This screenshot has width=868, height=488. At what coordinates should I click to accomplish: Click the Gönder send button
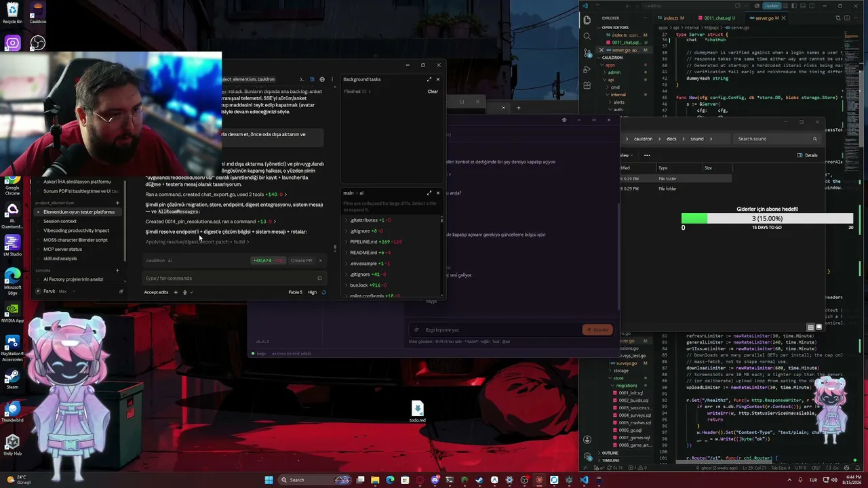pyautogui.click(x=597, y=330)
